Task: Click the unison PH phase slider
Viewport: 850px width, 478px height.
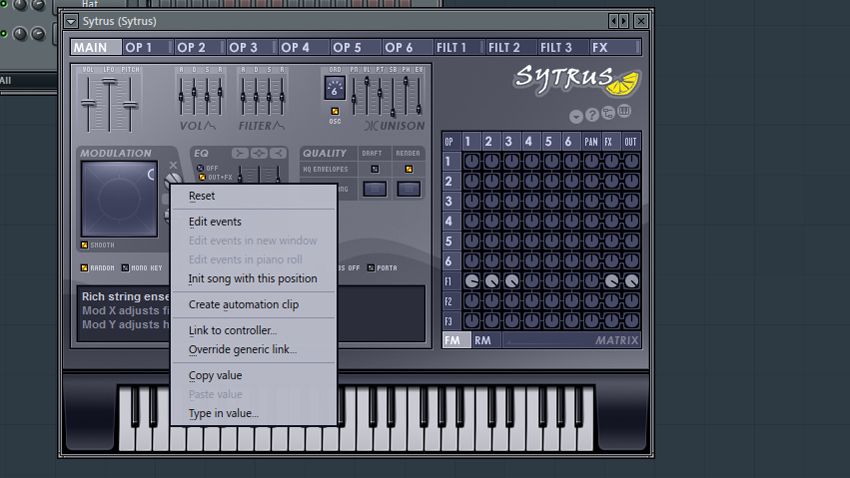Action: point(405,95)
